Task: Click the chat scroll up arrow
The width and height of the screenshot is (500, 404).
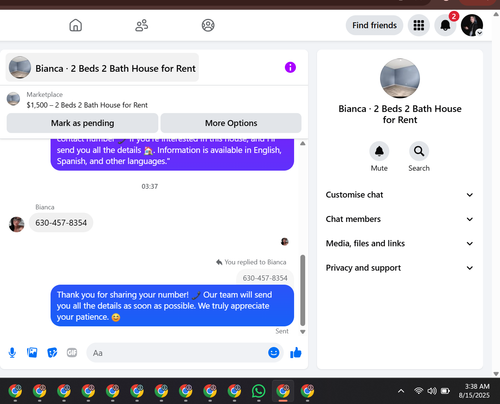Action: 303,144
